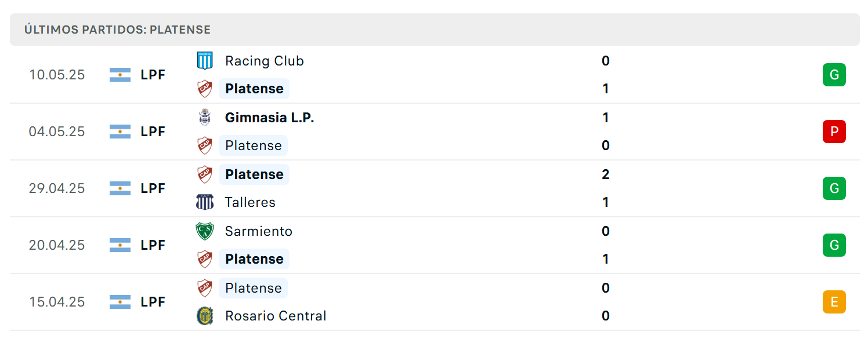The height and width of the screenshot is (339, 868).
Task: Click Platense crest in the 10.05.25 match
Action: click(205, 89)
